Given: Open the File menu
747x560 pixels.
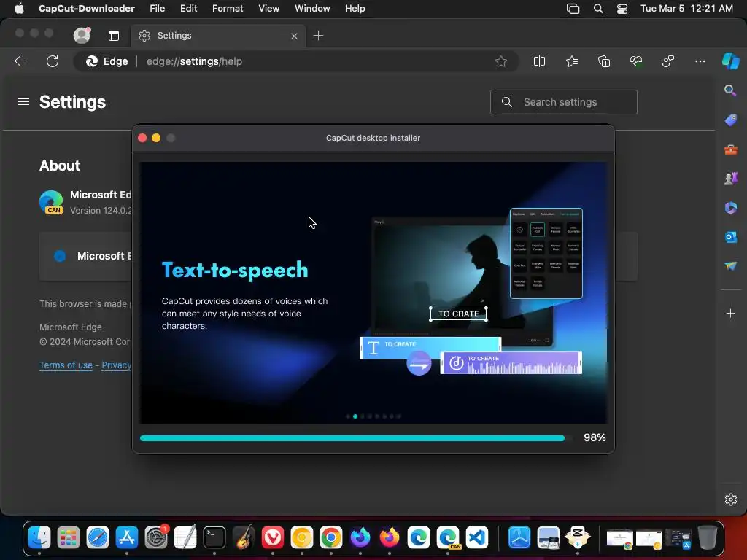Looking at the screenshot, I should tap(158, 9).
